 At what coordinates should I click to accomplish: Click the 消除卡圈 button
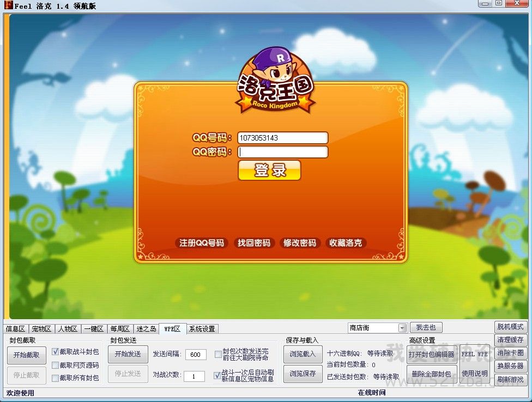click(510, 353)
